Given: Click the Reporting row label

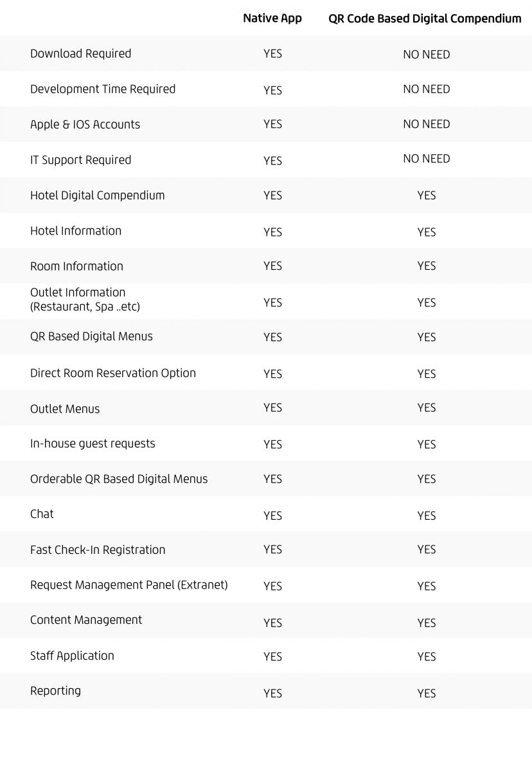Looking at the screenshot, I should pyautogui.click(x=55, y=691).
